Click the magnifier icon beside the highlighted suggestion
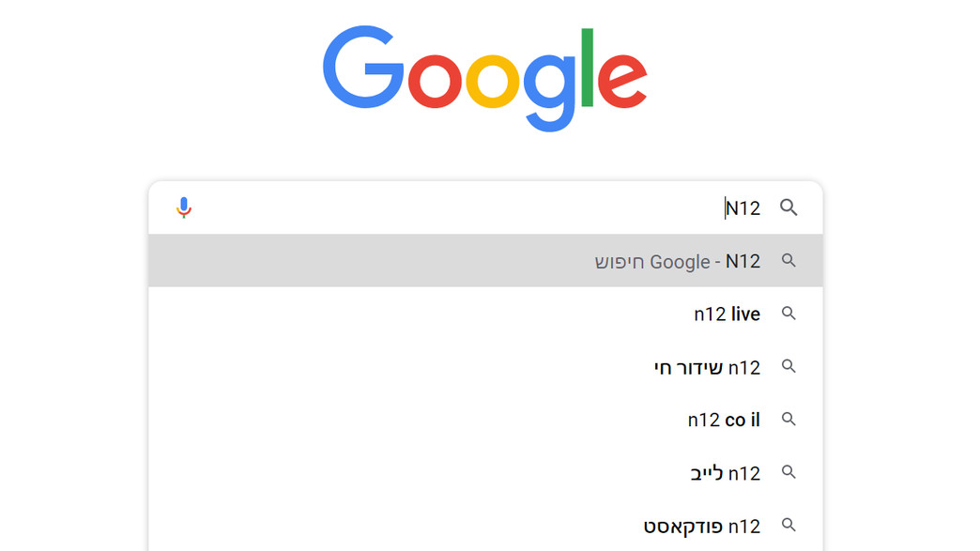The width and height of the screenshot is (980, 551). (x=789, y=261)
